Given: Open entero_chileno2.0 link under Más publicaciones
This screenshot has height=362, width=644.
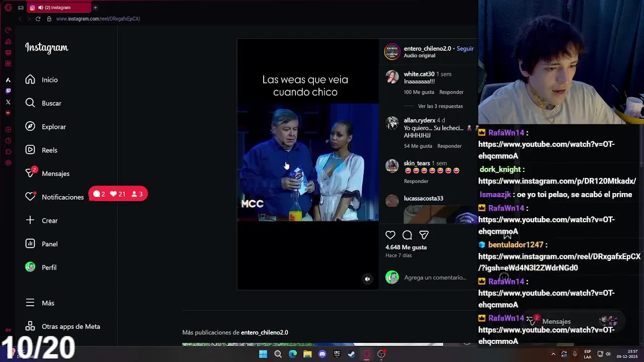Looking at the screenshot, I should [265, 332].
